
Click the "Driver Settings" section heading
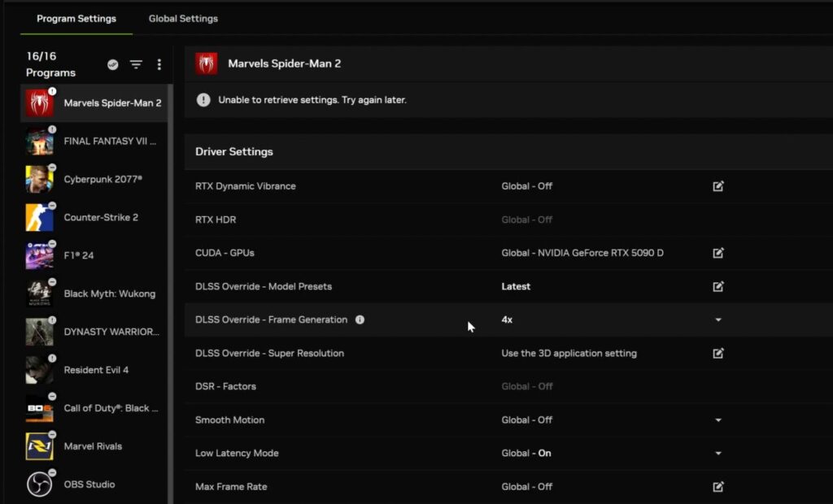(x=234, y=152)
